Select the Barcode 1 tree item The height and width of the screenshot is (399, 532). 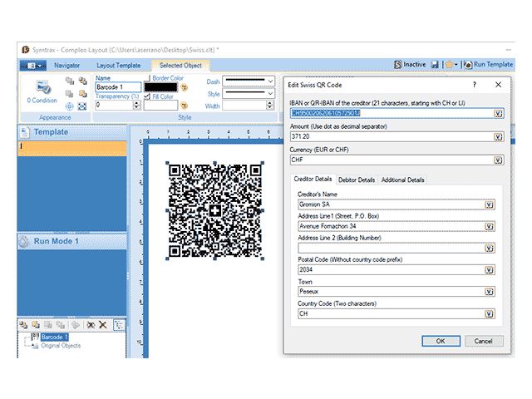pos(55,337)
